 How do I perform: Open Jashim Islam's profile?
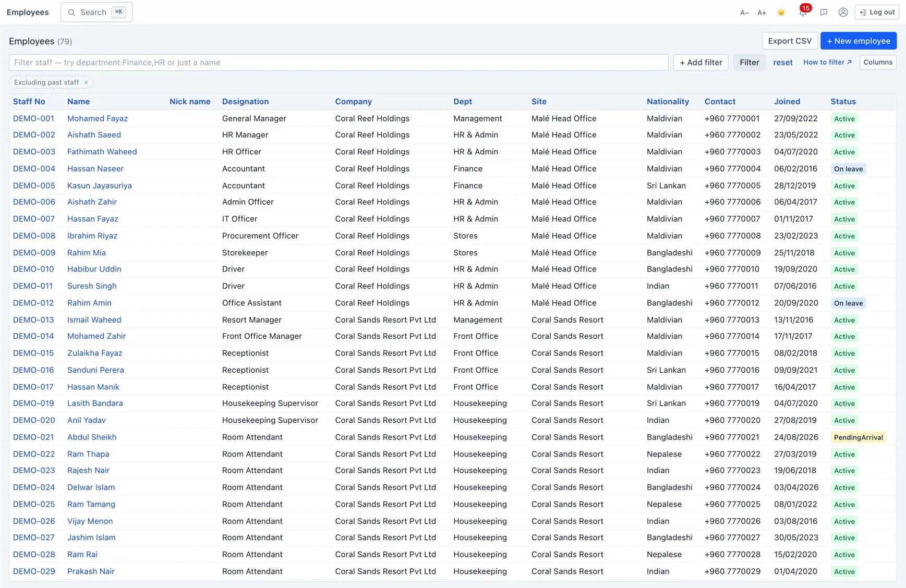pos(91,537)
